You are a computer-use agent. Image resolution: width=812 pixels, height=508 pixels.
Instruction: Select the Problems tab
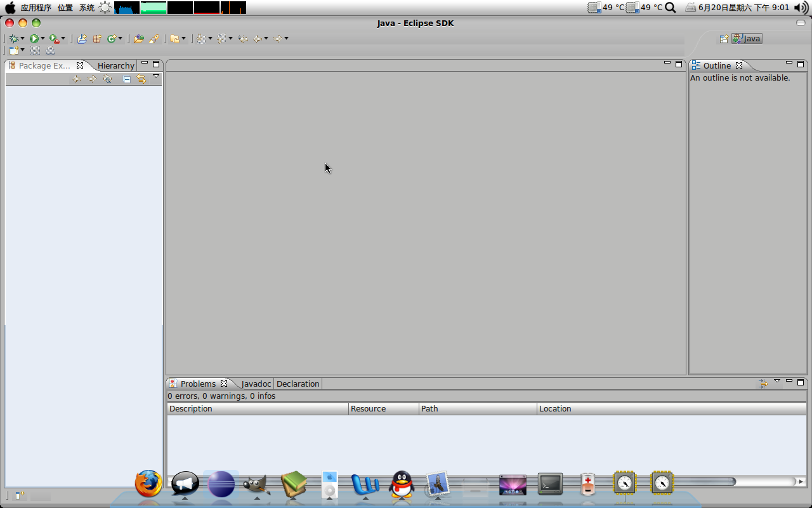pyautogui.click(x=198, y=384)
